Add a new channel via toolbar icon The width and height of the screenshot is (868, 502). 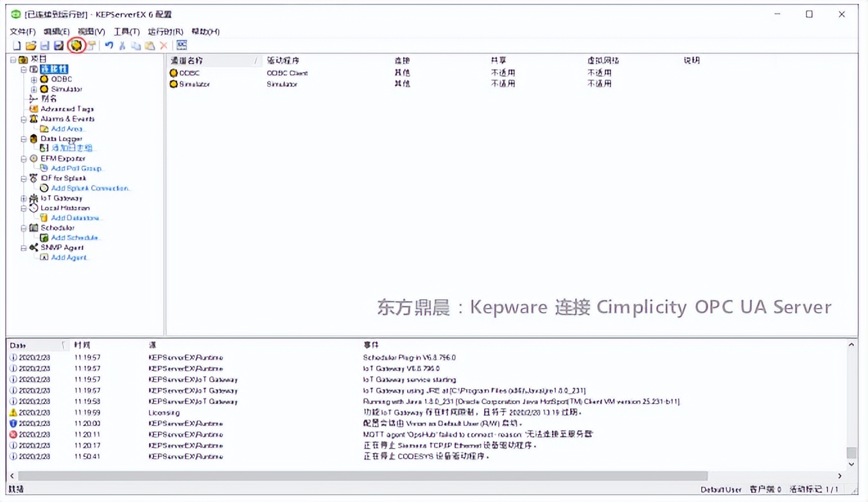click(x=76, y=46)
